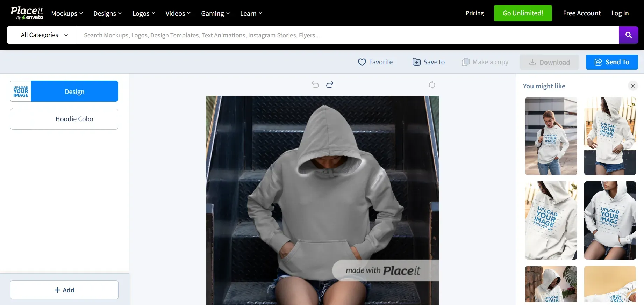Screen dimensions: 644x305
Task: Select the hoodie mockup on beige background
Action: 610,284
